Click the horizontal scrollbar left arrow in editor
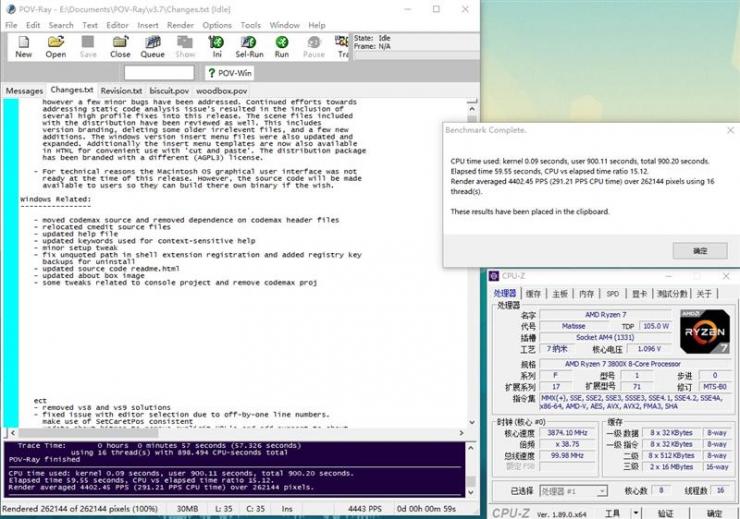Image resolution: width=740 pixels, height=519 pixels. click(x=13, y=433)
